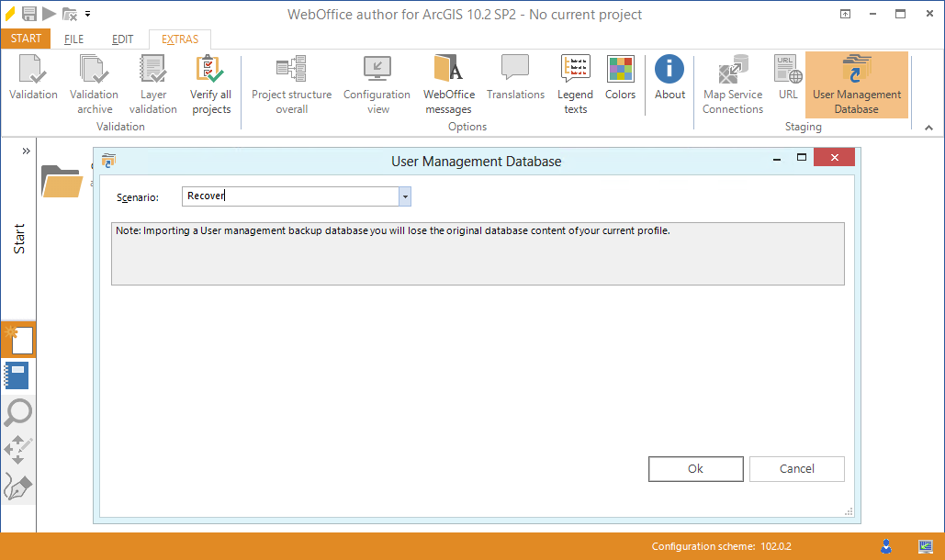Expand the collapsed left panel chevrons
Image resolution: width=945 pixels, height=560 pixels.
[26, 150]
